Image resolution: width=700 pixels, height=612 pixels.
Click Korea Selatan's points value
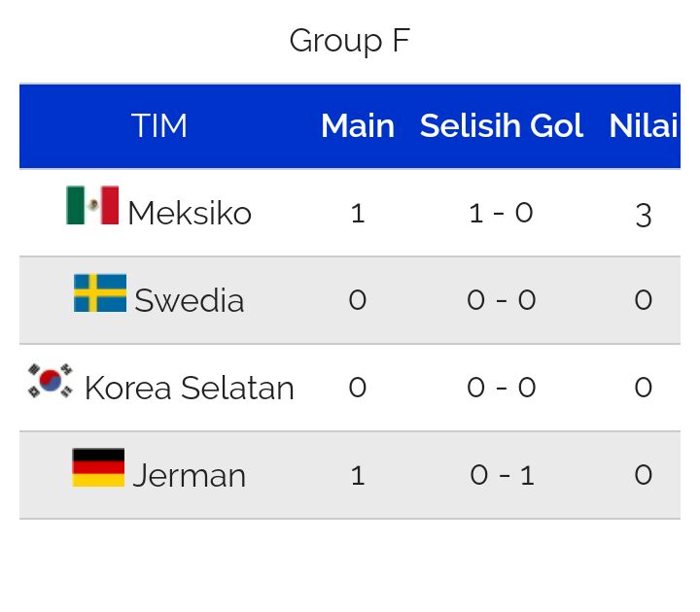[644, 388]
